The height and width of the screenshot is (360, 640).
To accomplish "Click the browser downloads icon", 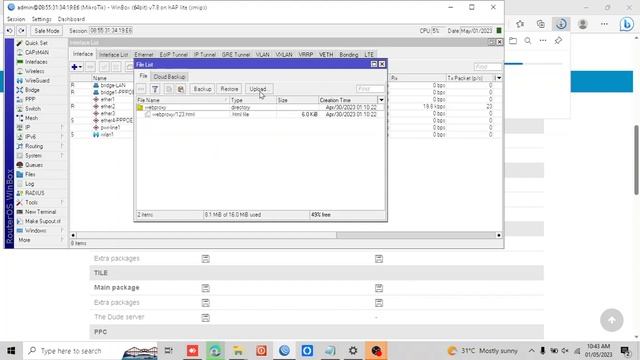I will pos(561,24).
